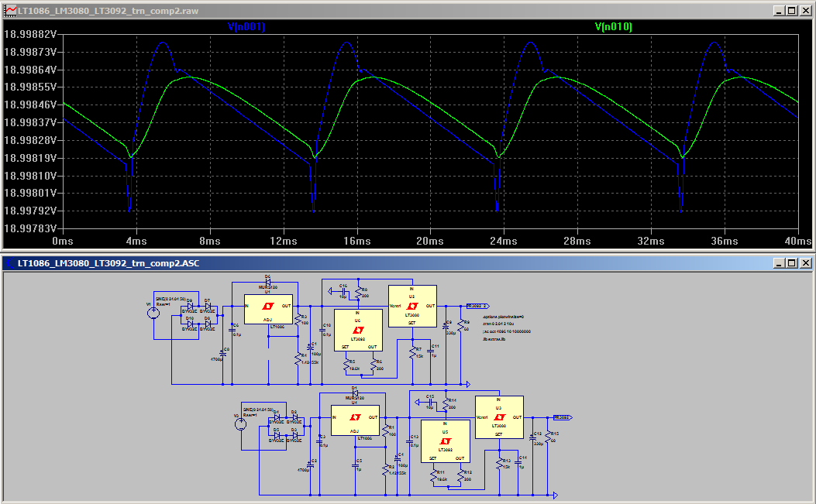Click load resistor R15
Viewport: 816px width, 504px height.
click(x=547, y=437)
